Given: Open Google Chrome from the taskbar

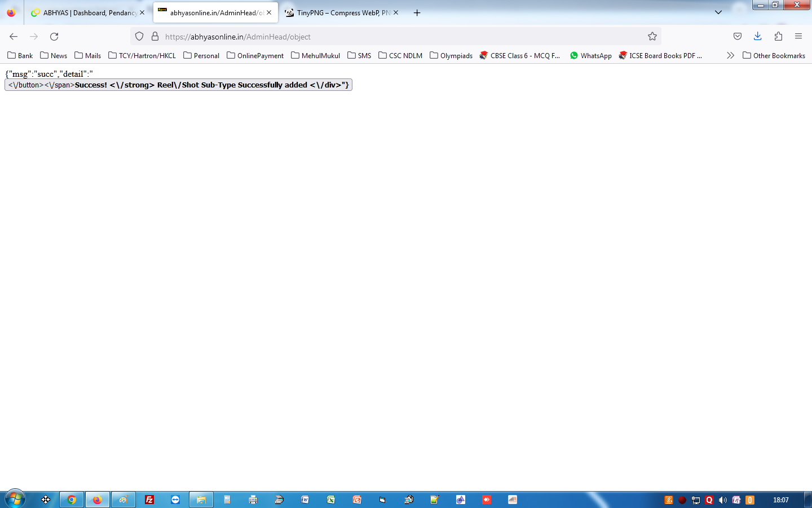Looking at the screenshot, I should pyautogui.click(x=72, y=500).
